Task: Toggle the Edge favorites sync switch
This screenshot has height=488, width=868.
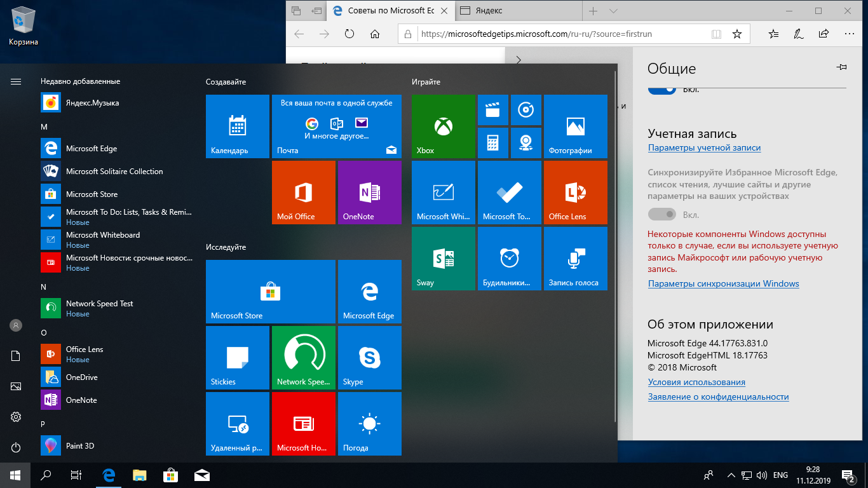Action: pyautogui.click(x=661, y=215)
